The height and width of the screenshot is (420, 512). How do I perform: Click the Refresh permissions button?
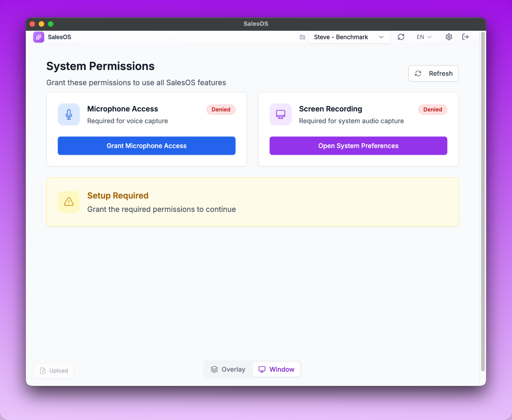(x=433, y=74)
